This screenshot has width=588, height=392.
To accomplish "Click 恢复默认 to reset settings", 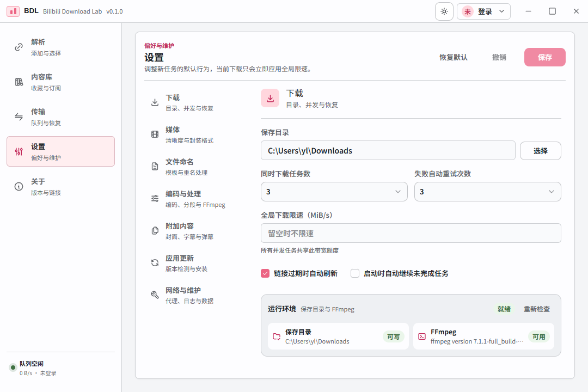I will pos(454,57).
